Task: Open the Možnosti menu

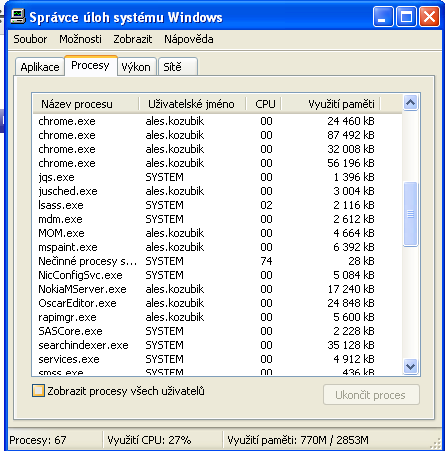Action: [x=80, y=39]
